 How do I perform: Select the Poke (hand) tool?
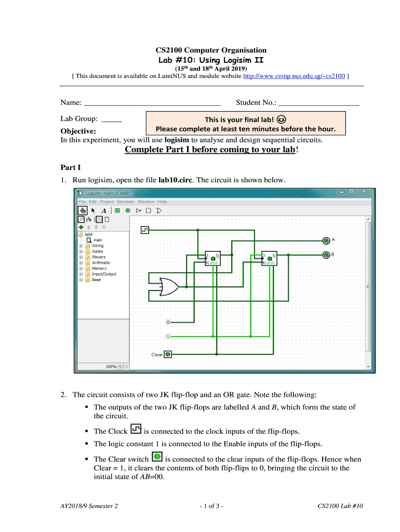83,210
